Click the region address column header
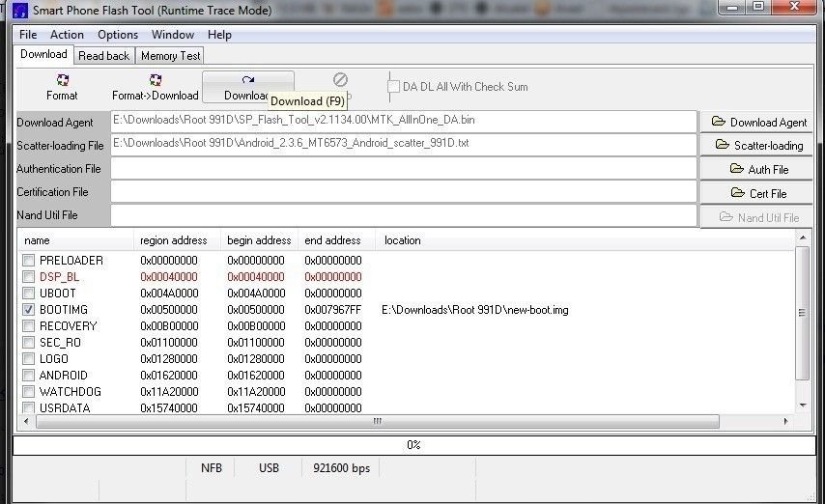The height and width of the screenshot is (504, 825). click(177, 240)
